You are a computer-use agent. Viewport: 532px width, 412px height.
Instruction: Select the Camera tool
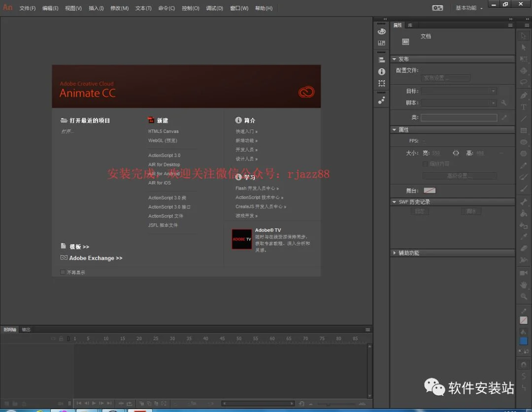click(524, 273)
